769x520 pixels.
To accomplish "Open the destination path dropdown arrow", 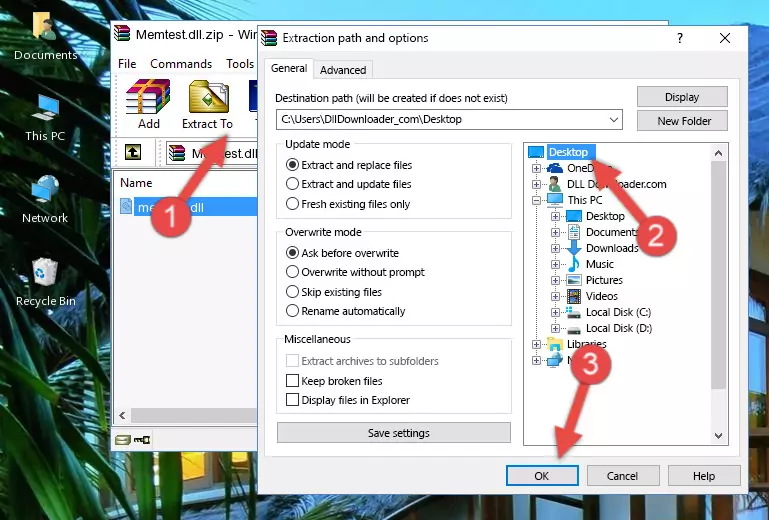I will coord(614,119).
